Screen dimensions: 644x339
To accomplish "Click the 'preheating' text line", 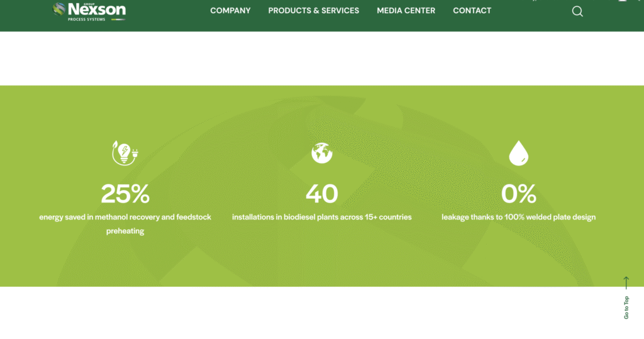I will (125, 231).
